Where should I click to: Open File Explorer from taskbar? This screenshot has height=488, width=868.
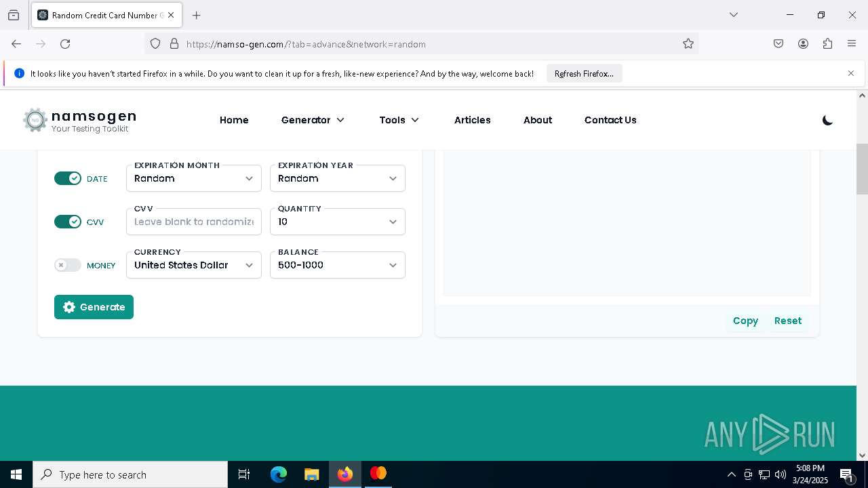point(311,474)
